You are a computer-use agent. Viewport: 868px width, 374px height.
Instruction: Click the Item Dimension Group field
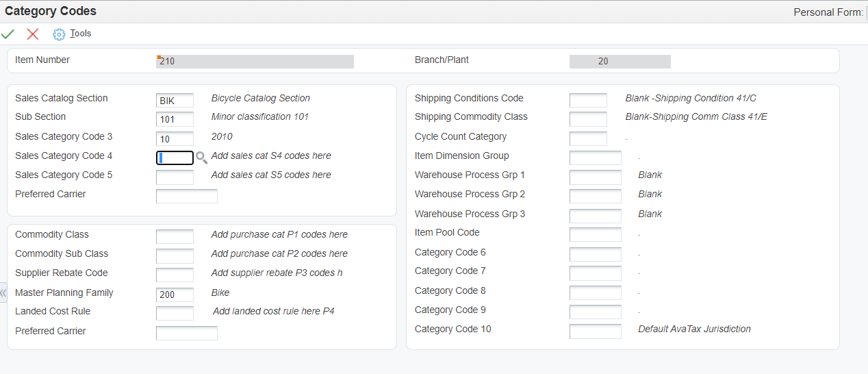596,158
